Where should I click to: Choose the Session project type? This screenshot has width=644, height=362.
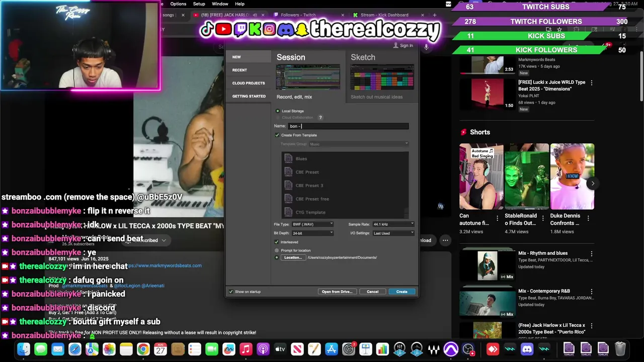click(x=308, y=76)
